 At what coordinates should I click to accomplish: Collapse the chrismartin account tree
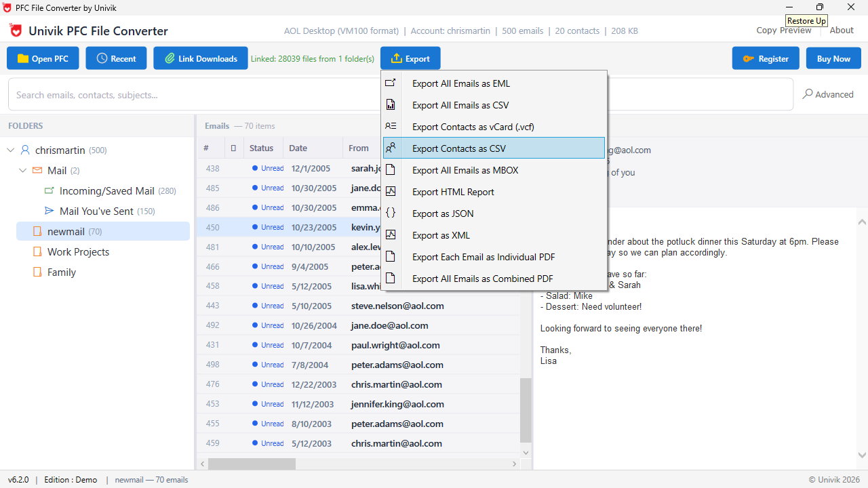(x=10, y=150)
